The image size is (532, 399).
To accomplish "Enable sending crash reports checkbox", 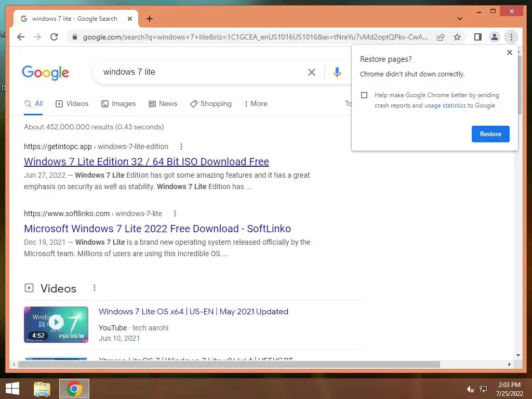I will click(x=364, y=95).
